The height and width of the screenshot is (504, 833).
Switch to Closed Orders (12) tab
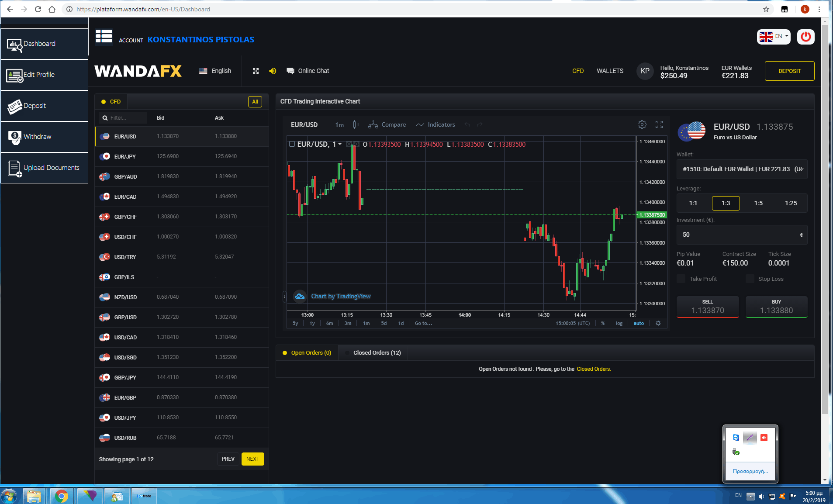click(377, 352)
